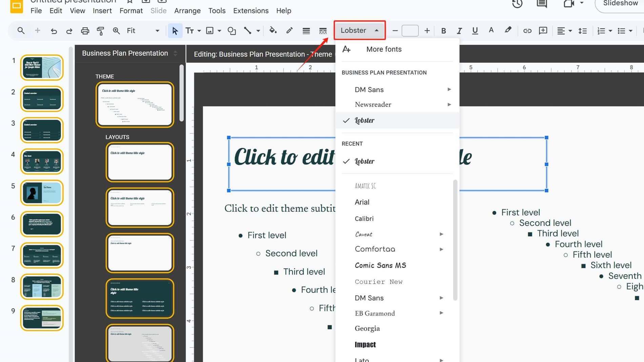Click the font size input field

(x=410, y=31)
